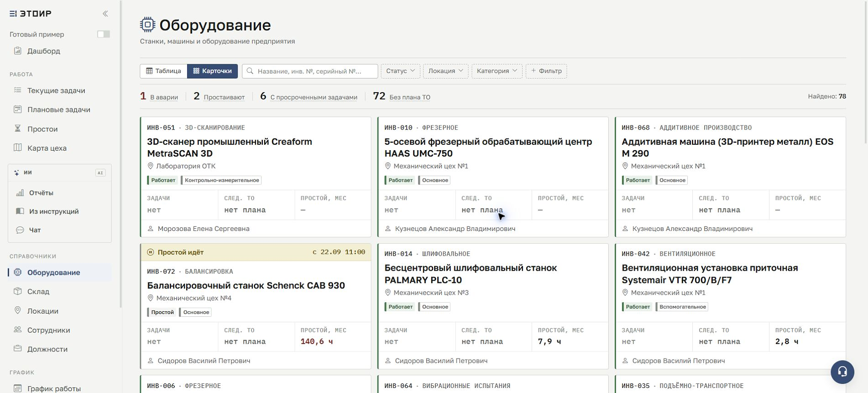
Task: Click the calendar icon next to График работы
Action: coord(18,388)
